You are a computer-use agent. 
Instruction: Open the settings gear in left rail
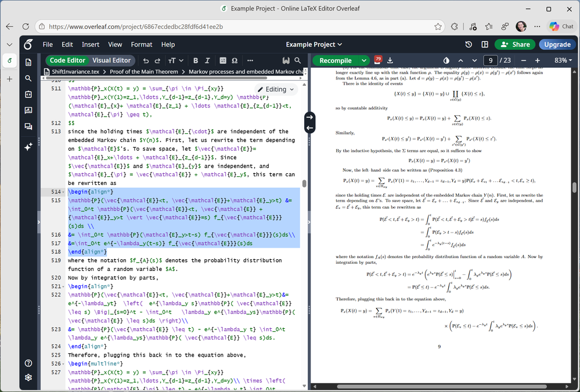(x=28, y=378)
